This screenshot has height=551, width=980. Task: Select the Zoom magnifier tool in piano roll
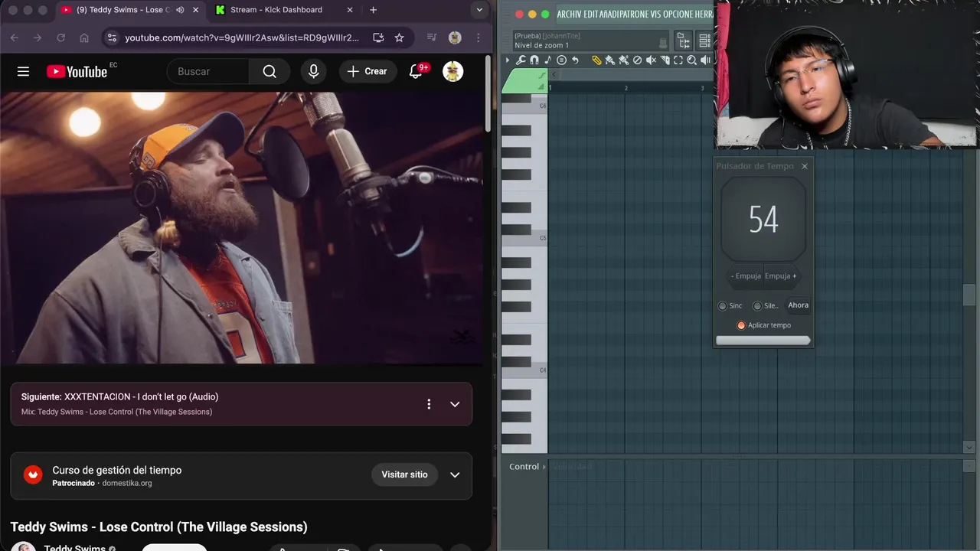pyautogui.click(x=691, y=60)
